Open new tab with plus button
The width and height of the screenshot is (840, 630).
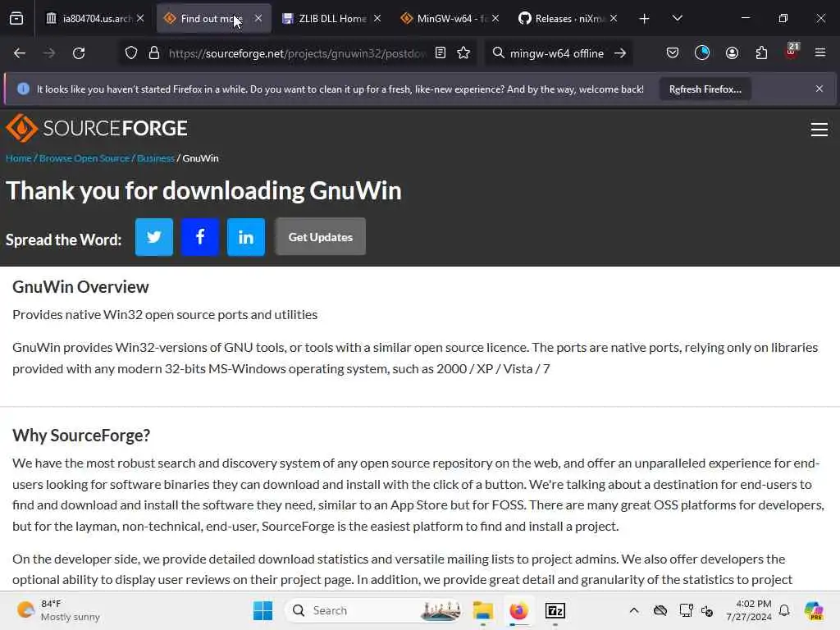[x=645, y=19]
